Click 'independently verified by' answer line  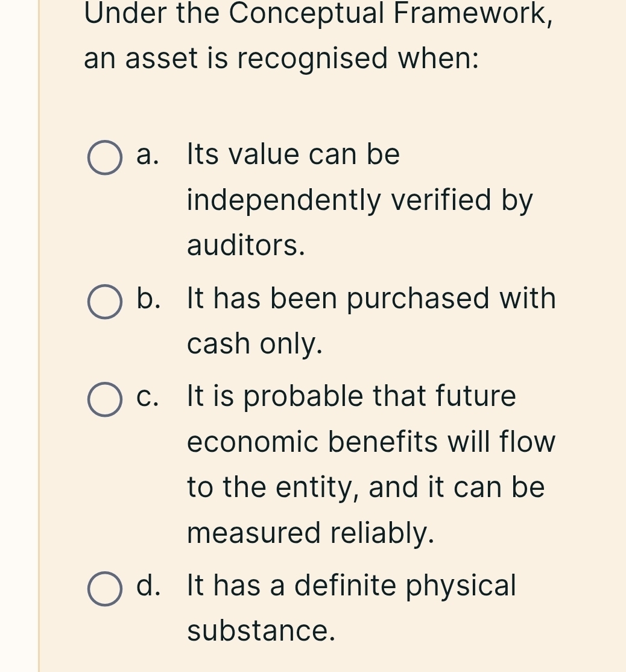click(x=360, y=200)
